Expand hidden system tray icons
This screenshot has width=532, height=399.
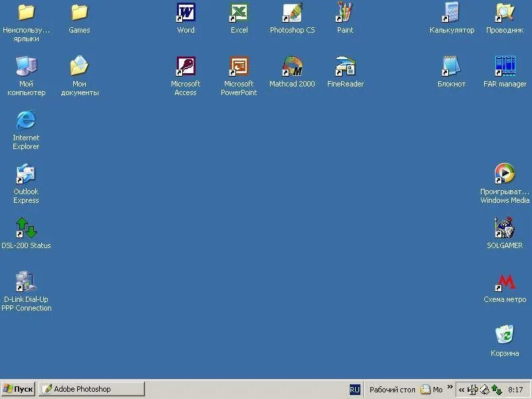461,390
